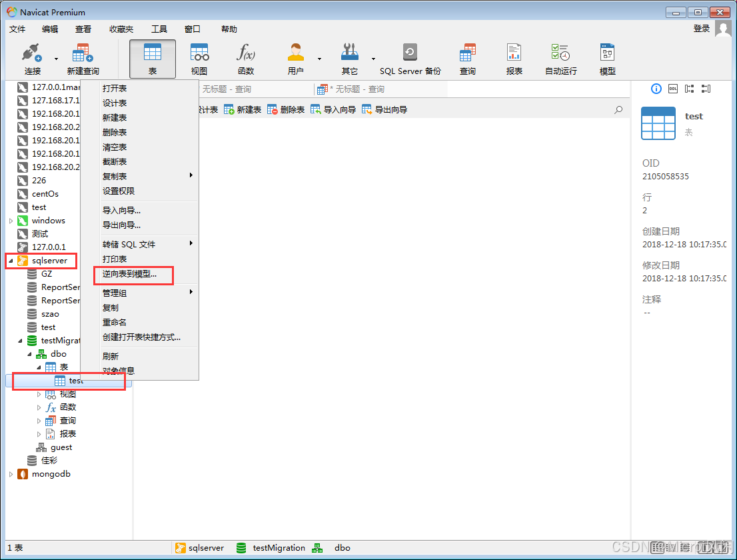Open dropdown arrow beside Others (其它) icon
The width and height of the screenshot is (737, 560).
[374, 59]
